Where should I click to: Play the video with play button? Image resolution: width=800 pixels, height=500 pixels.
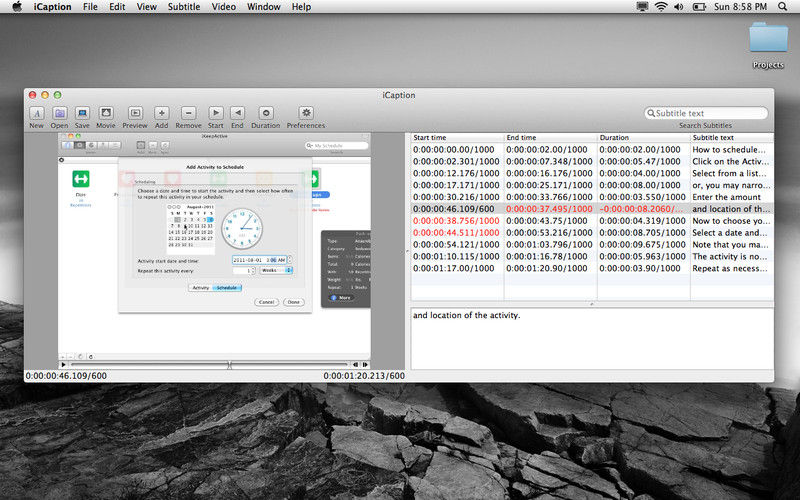click(63, 365)
